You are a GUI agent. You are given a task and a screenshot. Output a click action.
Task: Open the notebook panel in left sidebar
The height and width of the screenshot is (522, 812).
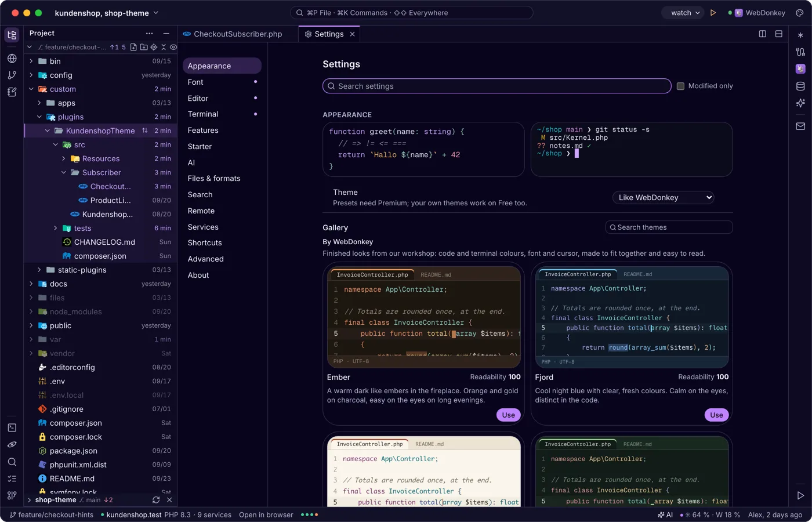click(12, 92)
